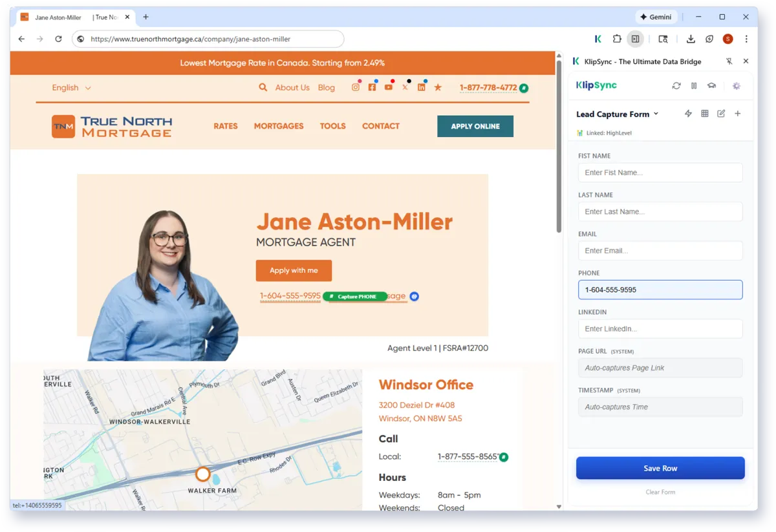776x532 pixels.
Task: Click the star reviews icon
Action: click(x=438, y=87)
